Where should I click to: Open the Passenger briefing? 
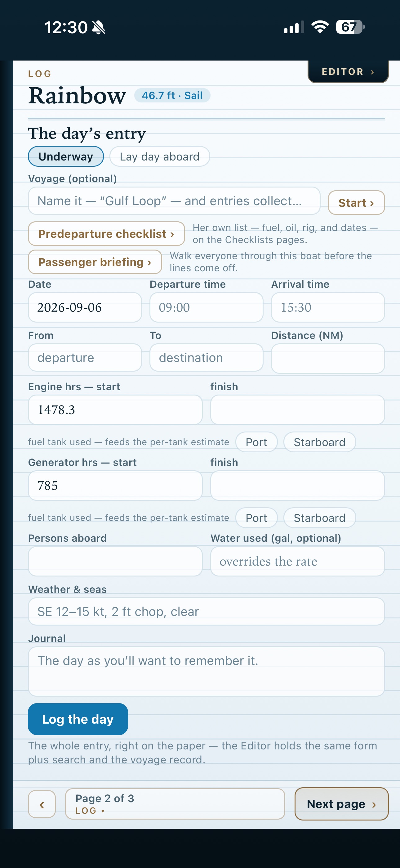(x=95, y=262)
